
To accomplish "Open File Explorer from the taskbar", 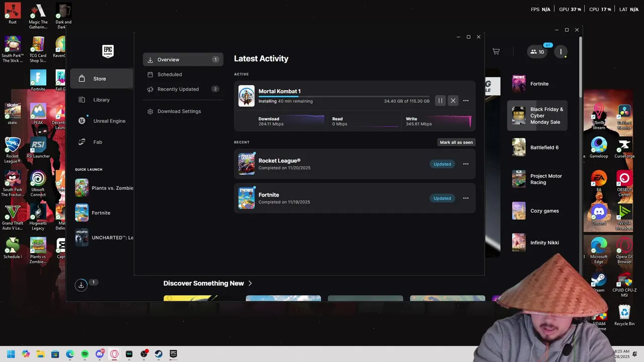I will (x=40, y=354).
